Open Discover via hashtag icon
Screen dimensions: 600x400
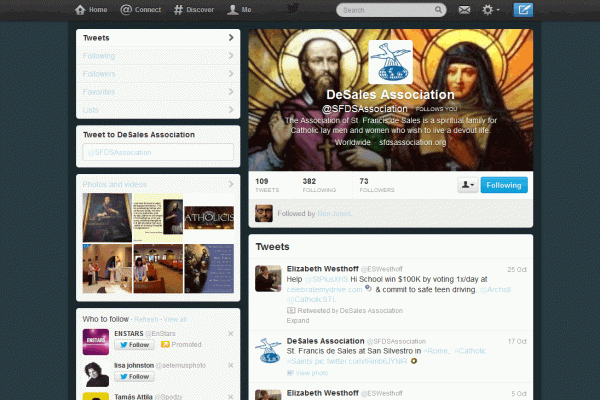[178, 10]
